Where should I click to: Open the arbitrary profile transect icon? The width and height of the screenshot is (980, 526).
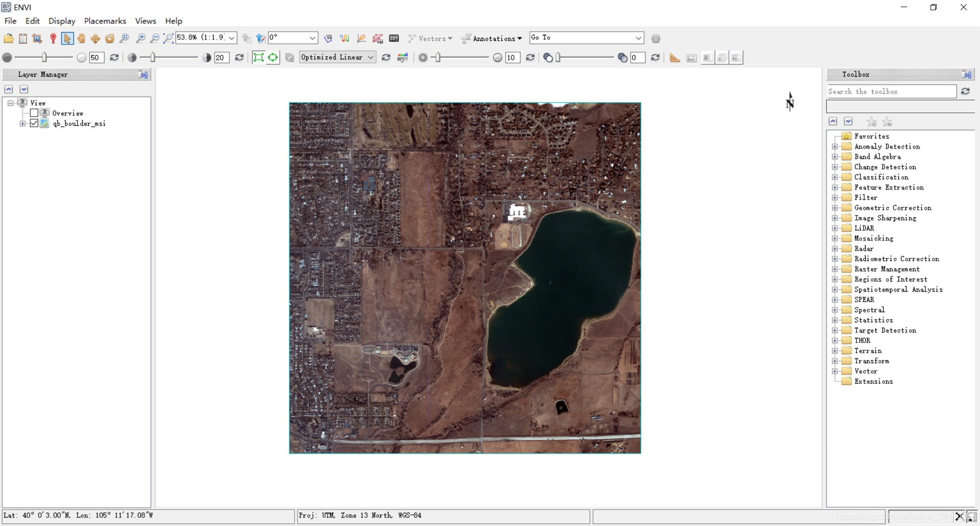(x=361, y=38)
